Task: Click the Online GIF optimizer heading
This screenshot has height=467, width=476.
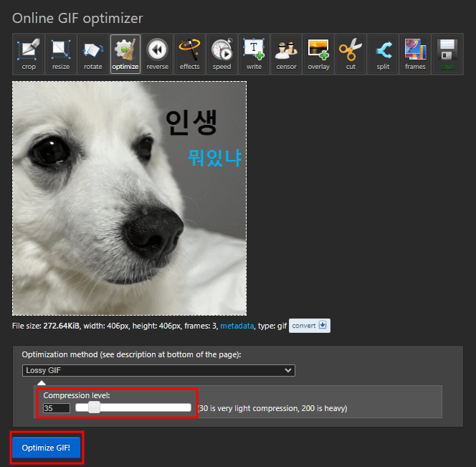Action: [77, 18]
